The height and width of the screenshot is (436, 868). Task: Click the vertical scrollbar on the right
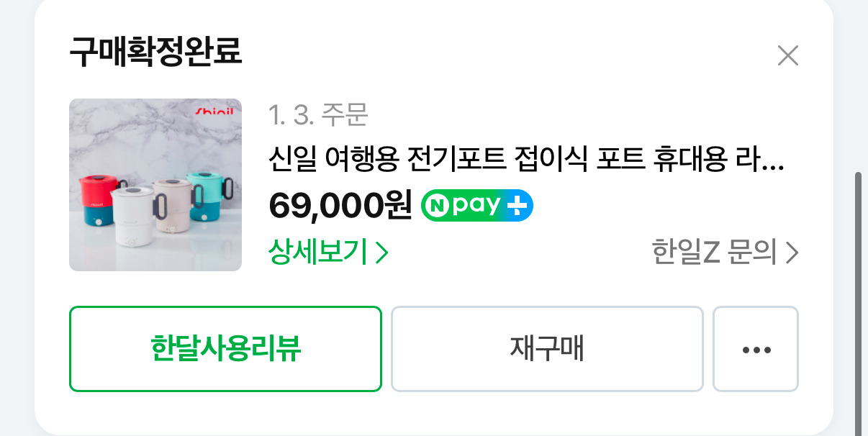[x=860, y=302]
